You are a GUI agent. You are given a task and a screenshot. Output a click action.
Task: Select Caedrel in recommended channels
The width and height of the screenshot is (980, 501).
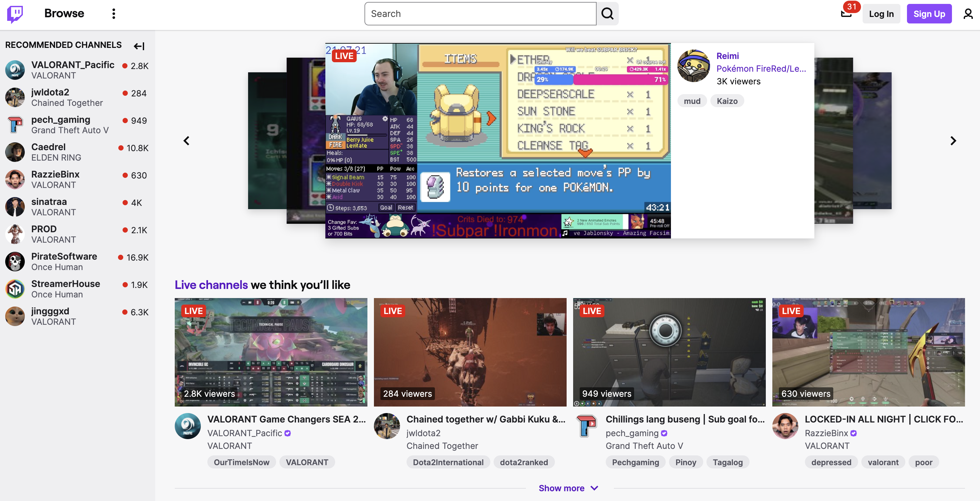pyautogui.click(x=48, y=147)
